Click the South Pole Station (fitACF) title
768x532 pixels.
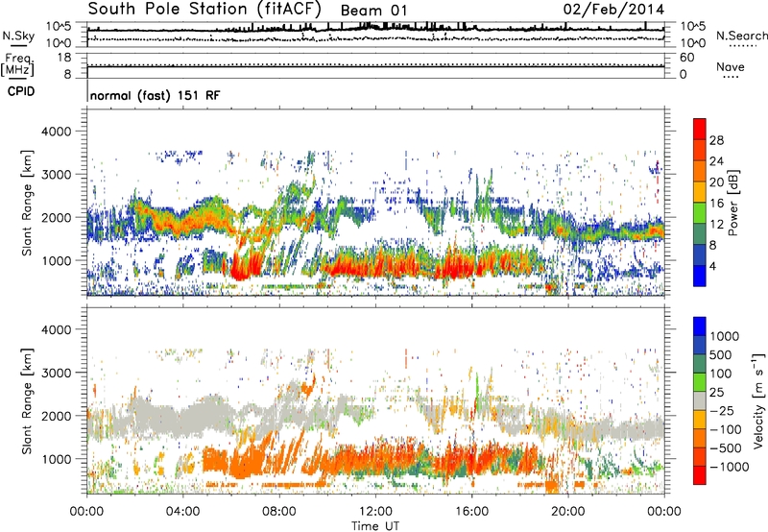(204, 10)
